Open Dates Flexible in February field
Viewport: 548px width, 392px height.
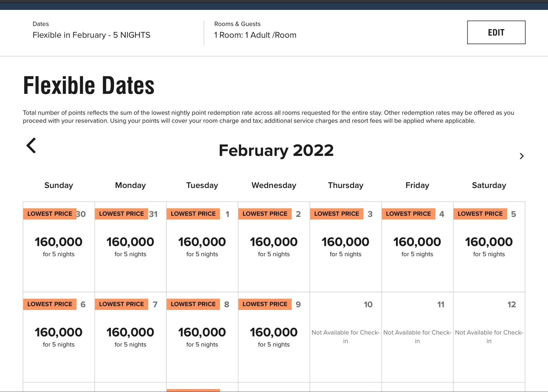91,30
